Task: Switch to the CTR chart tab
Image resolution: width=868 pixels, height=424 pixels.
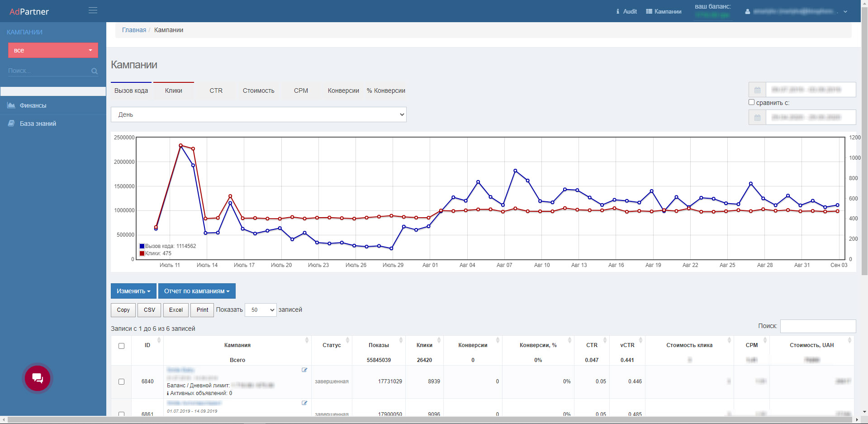Action: point(216,91)
